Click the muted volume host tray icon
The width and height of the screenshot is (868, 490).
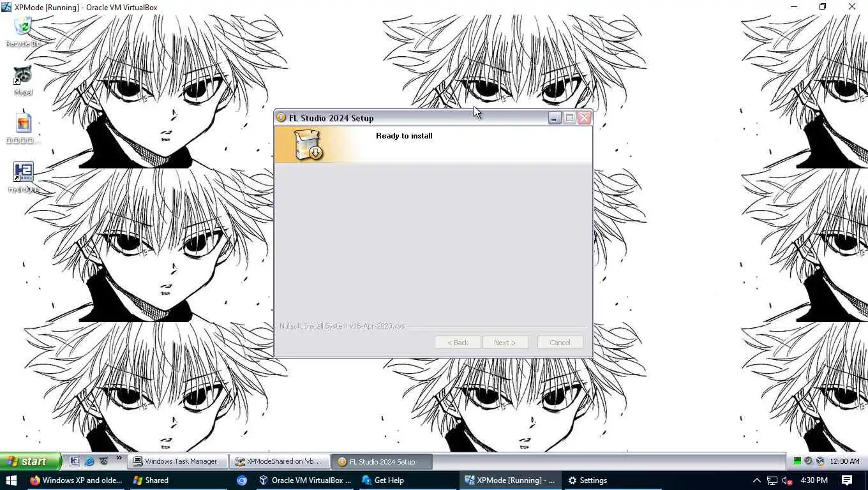click(787, 480)
